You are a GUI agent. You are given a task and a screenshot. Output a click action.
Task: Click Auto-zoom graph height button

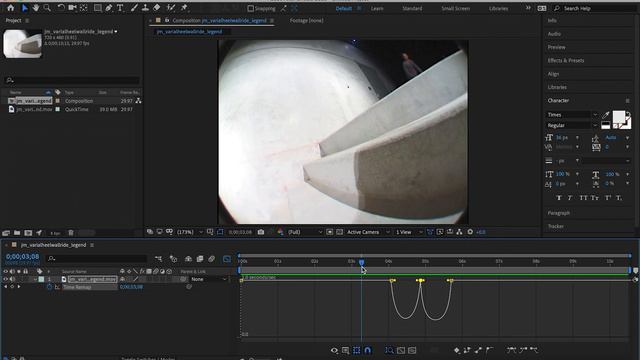point(389,350)
